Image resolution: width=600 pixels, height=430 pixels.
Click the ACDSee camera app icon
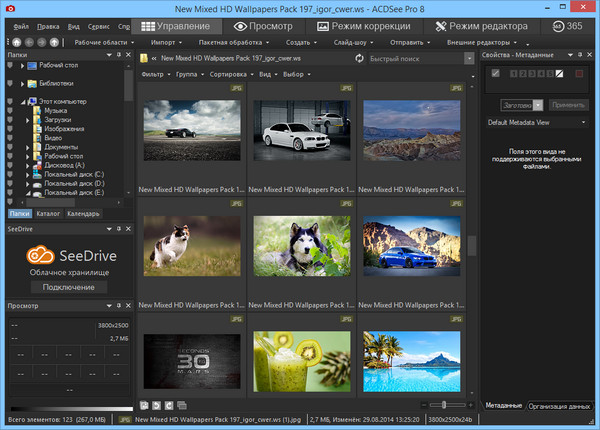(x=10, y=8)
